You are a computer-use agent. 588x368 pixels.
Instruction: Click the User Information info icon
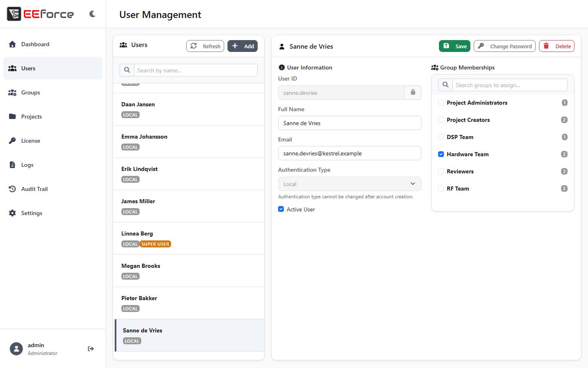(281, 67)
